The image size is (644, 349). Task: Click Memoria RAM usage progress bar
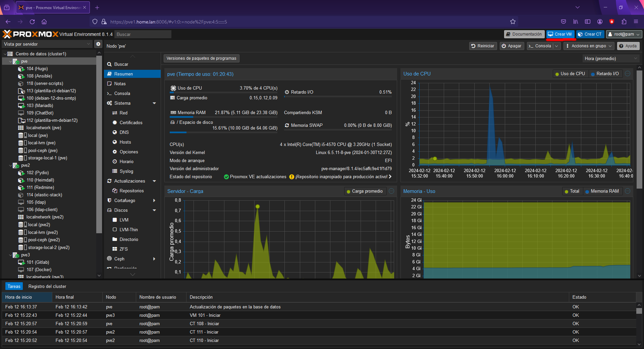coord(224,117)
